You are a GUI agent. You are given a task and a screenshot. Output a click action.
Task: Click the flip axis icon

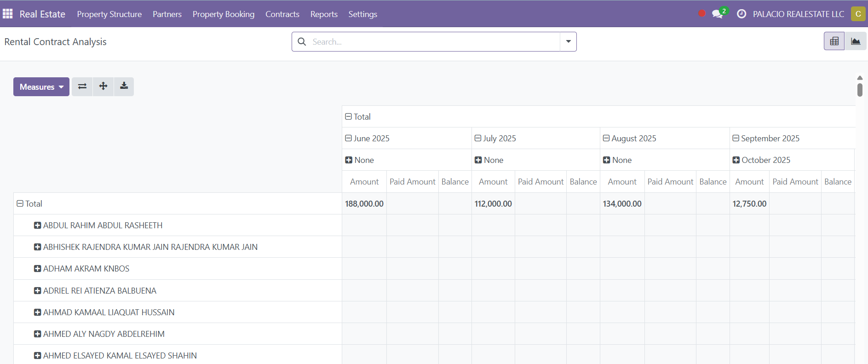(x=82, y=87)
